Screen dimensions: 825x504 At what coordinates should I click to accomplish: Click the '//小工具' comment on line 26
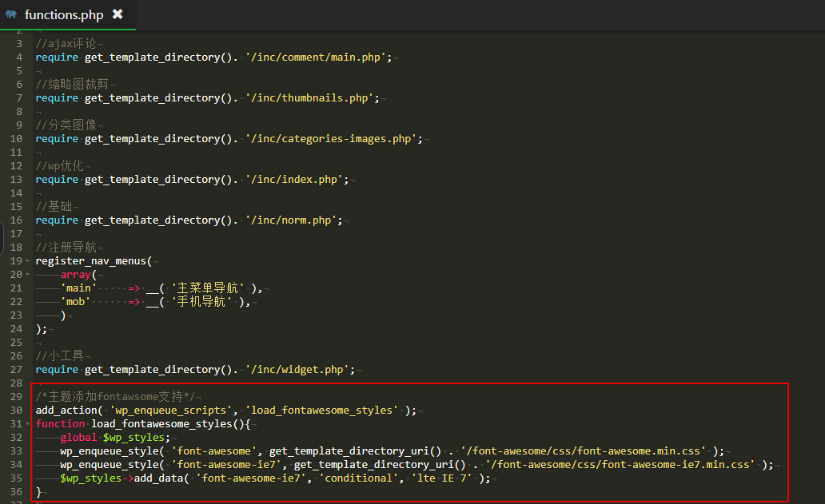(x=59, y=355)
